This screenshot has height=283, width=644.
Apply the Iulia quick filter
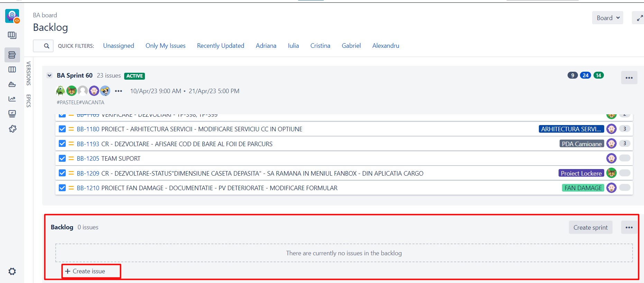pos(293,46)
